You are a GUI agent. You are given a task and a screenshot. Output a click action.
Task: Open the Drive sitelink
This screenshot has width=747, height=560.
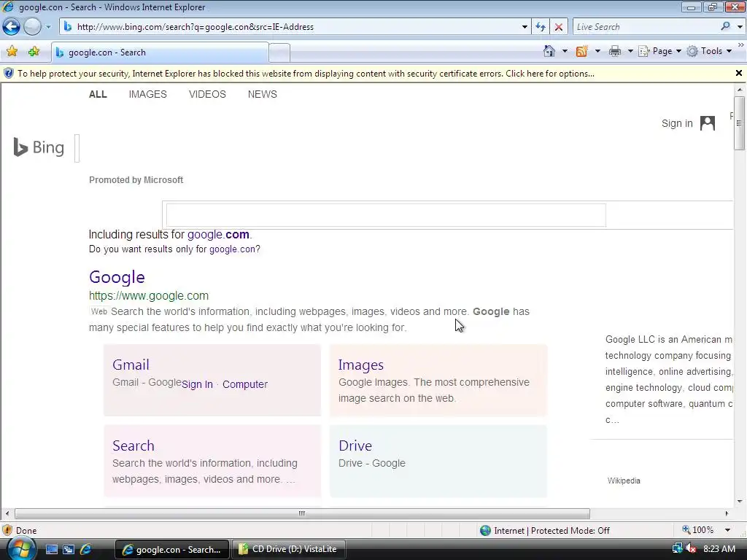(x=355, y=446)
